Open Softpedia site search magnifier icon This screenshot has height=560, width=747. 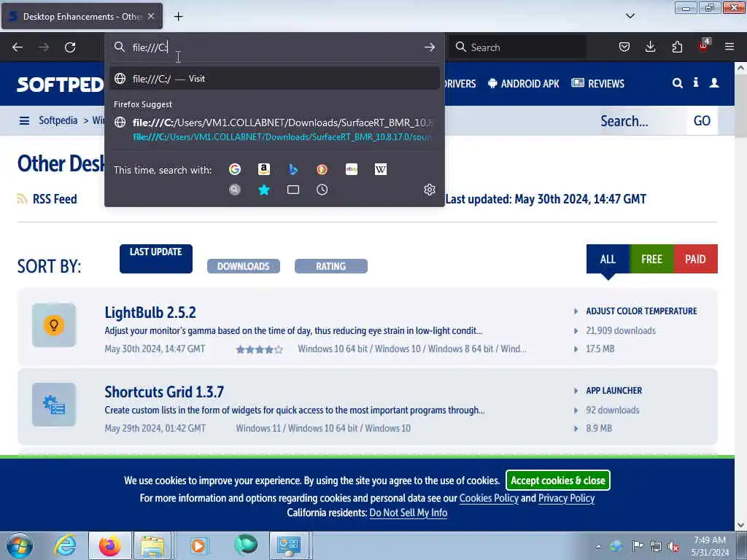point(677,83)
